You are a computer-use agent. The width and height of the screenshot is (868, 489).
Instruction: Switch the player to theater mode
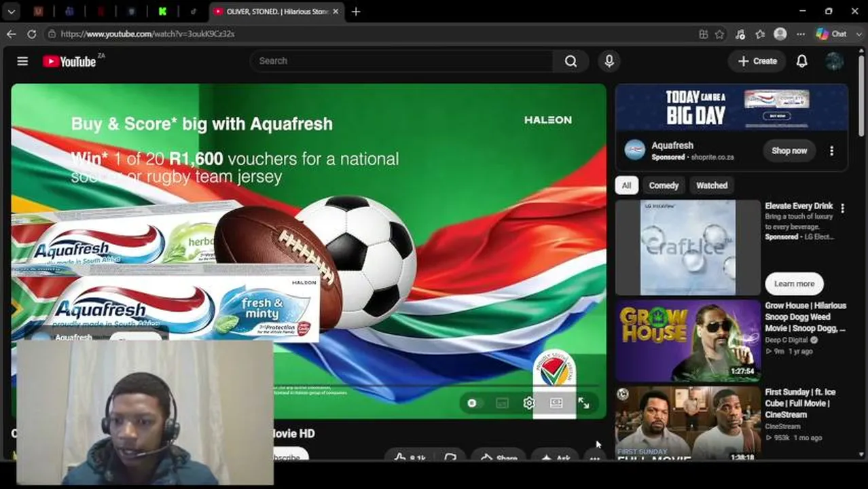(556, 403)
